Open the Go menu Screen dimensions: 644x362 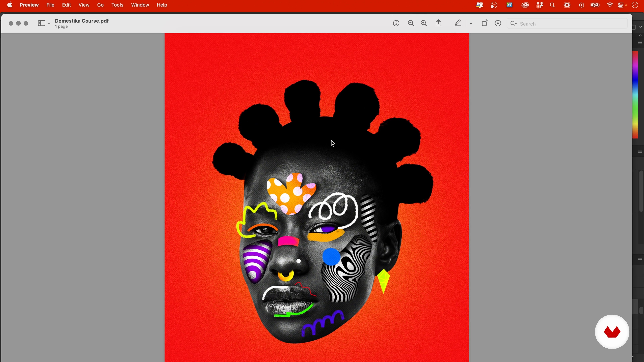tap(100, 5)
